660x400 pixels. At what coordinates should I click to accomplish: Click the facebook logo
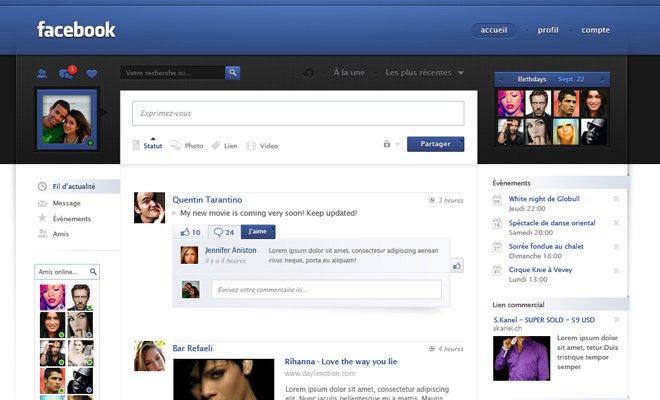tap(76, 29)
